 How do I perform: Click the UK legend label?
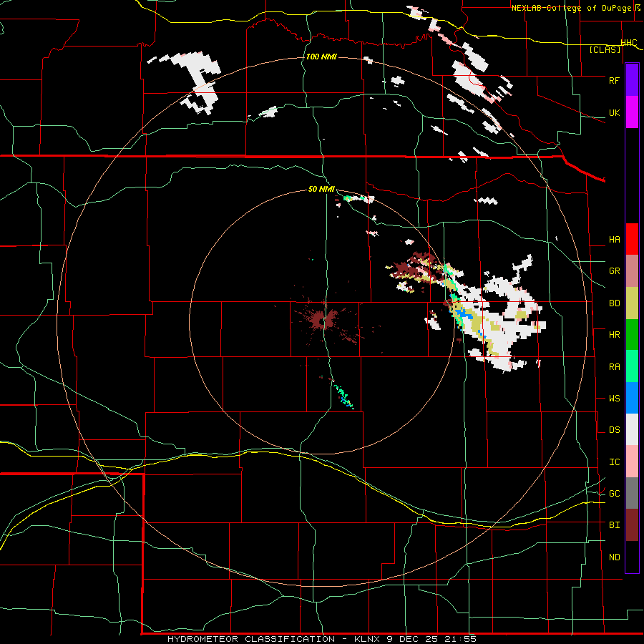click(x=615, y=112)
